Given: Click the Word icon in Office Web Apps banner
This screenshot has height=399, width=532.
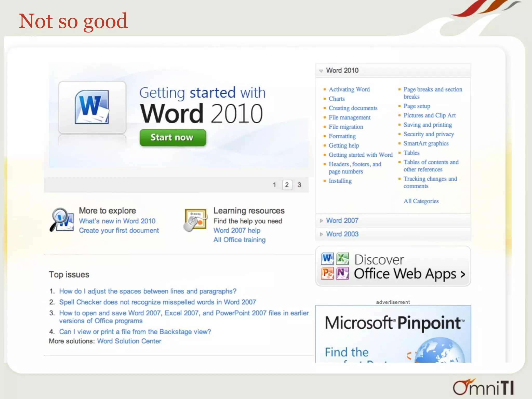Looking at the screenshot, I should pyautogui.click(x=327, y=258).
